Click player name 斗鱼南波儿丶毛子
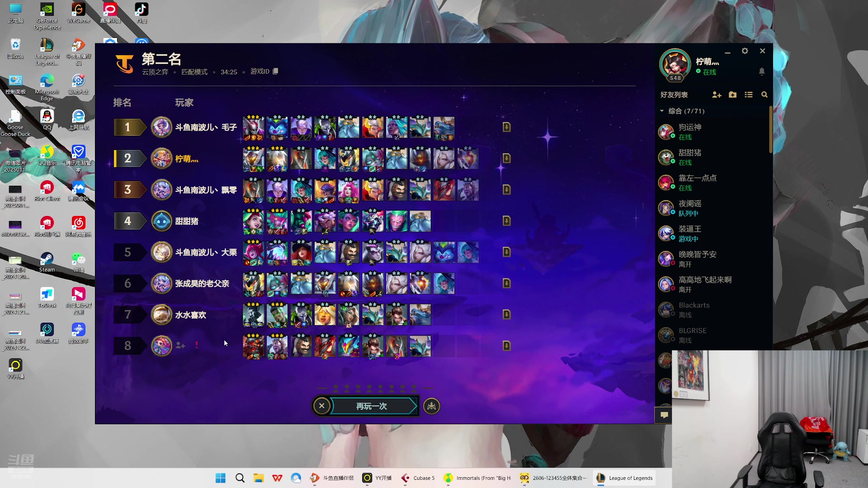The width and height of the screenshot is (868, 488). pyautogui.click(x=206, y=127)
